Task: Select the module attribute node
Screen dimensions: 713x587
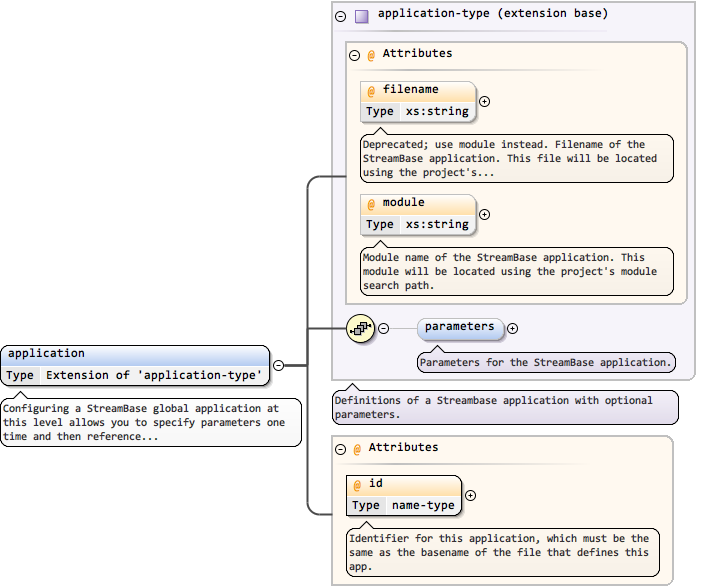Action: [x=418, y=215]
